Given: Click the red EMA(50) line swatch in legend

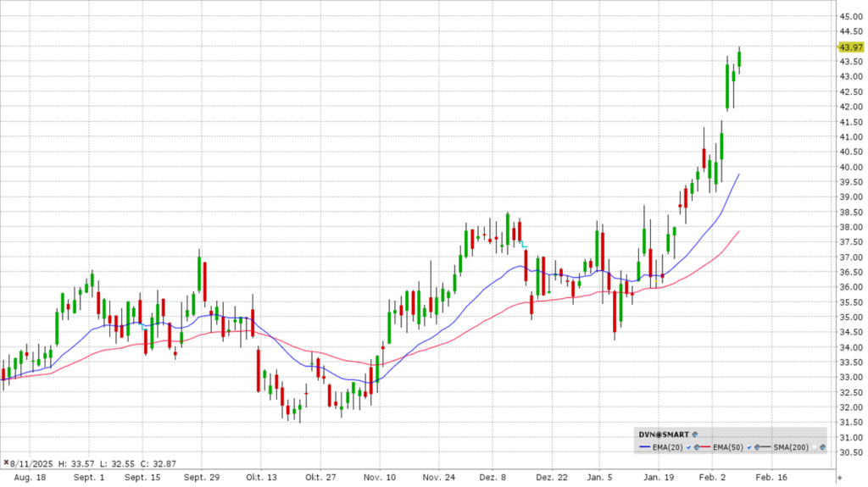Looking at the screenshot, I should (707, 446).
